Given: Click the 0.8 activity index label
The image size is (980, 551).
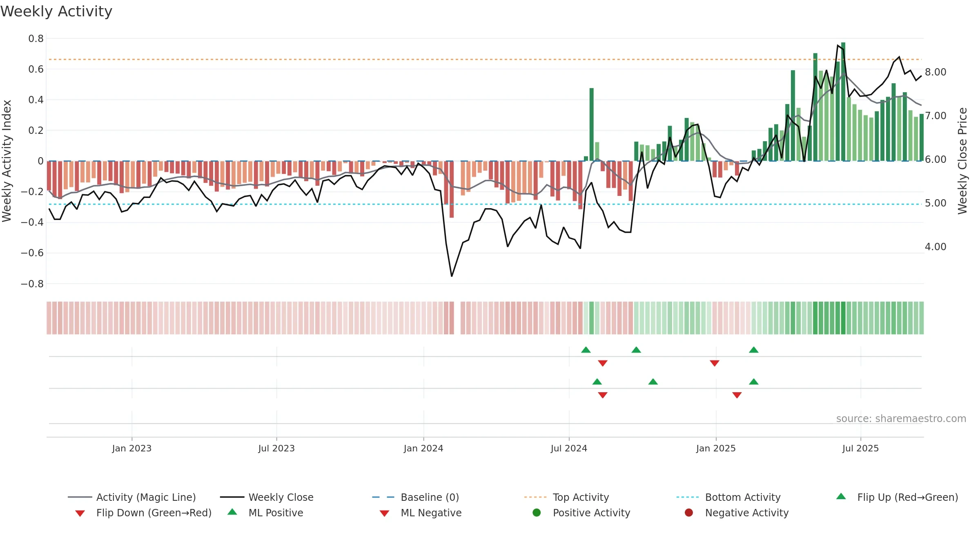Looking at the screenshot, I should tap(36, 39).
